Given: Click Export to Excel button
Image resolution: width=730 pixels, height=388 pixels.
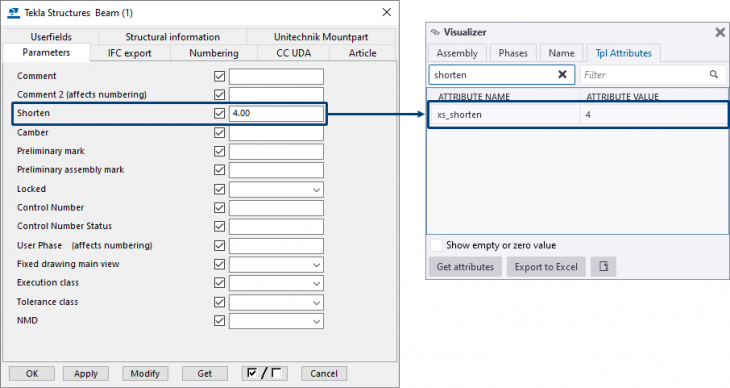Looking at the screenshot, I should pos(546,267).
